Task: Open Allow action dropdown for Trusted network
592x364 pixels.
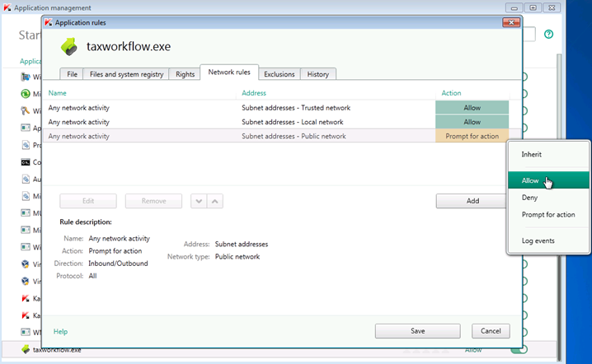Action: click(472, 108)
